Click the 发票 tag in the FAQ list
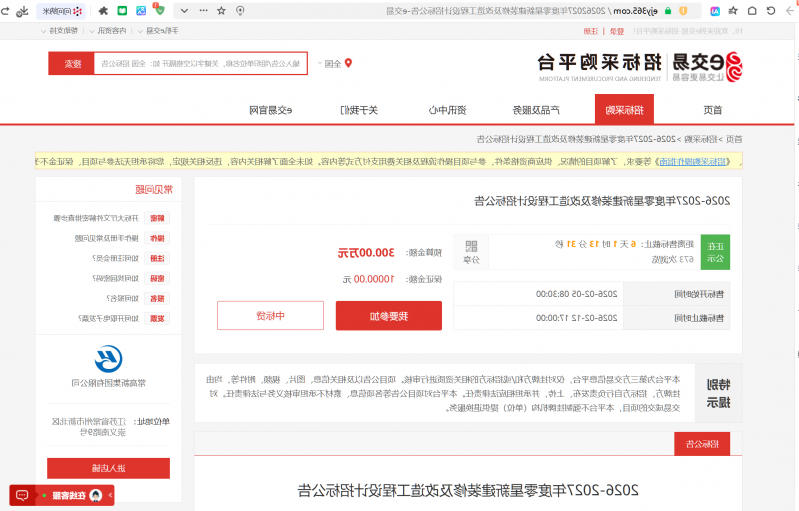Screen dimensions: 799x511 (x=157, y=319)
